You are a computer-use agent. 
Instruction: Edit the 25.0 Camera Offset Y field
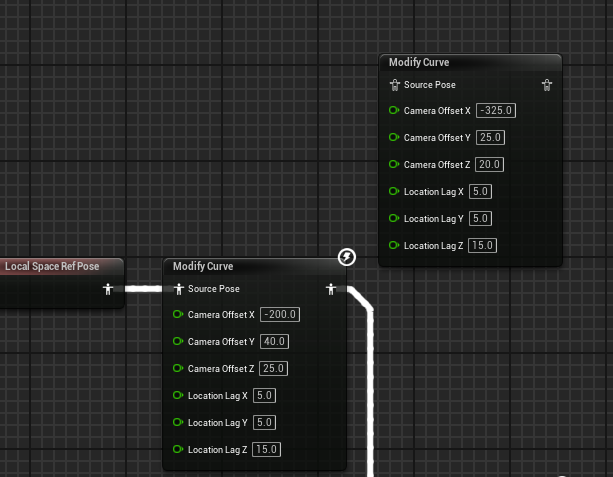point(490,137)
